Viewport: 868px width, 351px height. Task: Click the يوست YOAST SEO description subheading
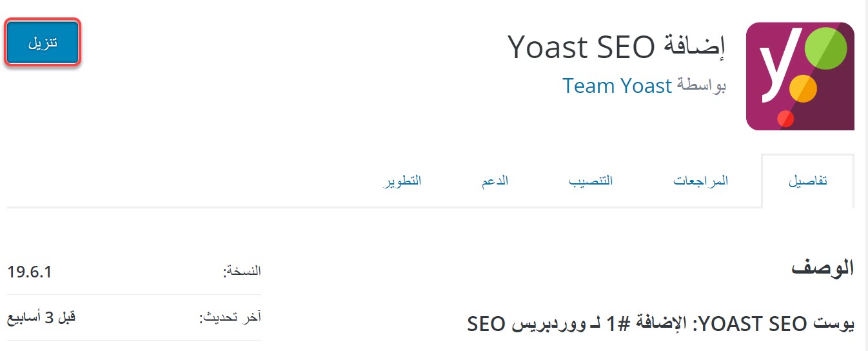click(660, 323)
